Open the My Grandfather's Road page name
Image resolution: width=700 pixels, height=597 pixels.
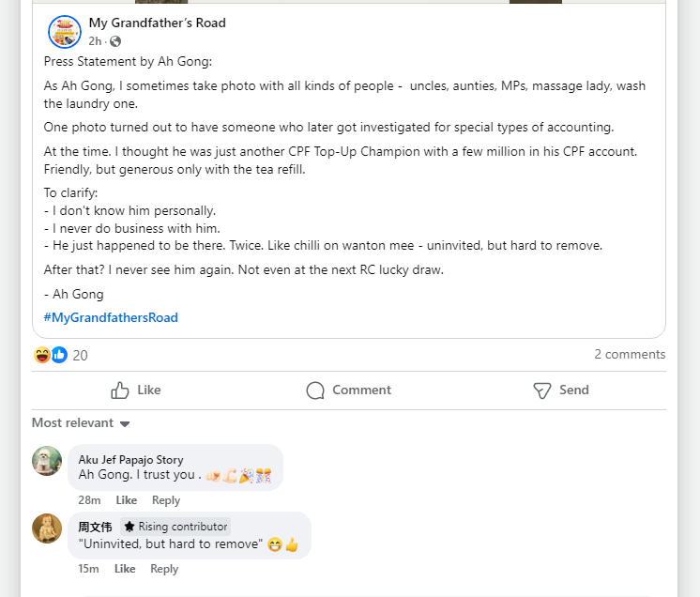(x=157, y=23)
